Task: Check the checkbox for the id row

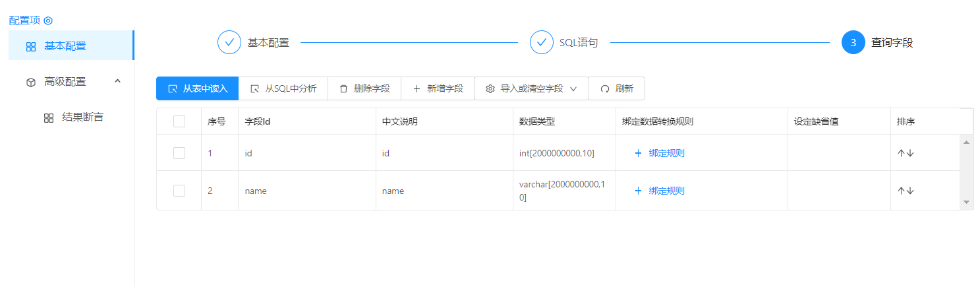Action: [x=179, y=153]
